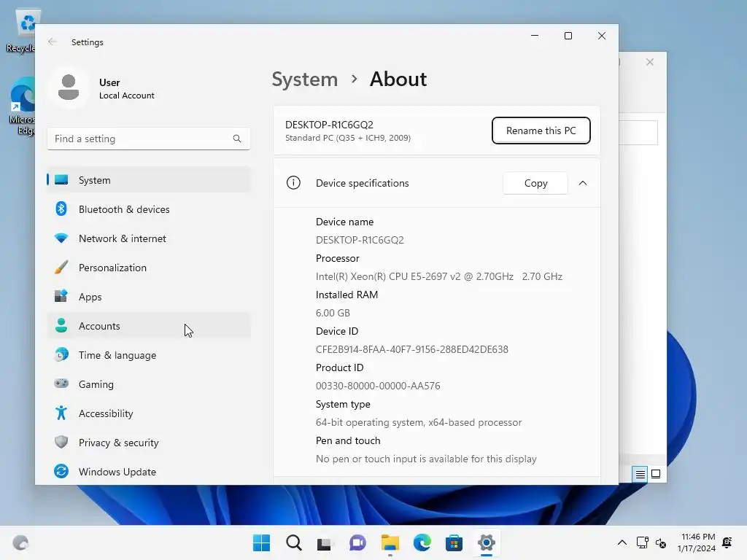Image resolution: width=747 pixels, height=560 pixels.
Task: Click the Microsoft Edge desktop shortcut
Action: pyautogui.click(x=23, y=106)
